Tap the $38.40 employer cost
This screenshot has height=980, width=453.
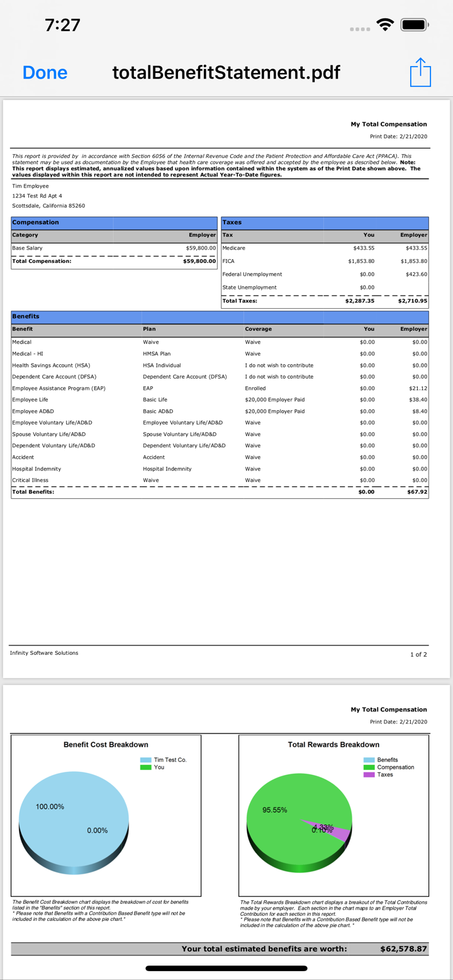(418, 399)
